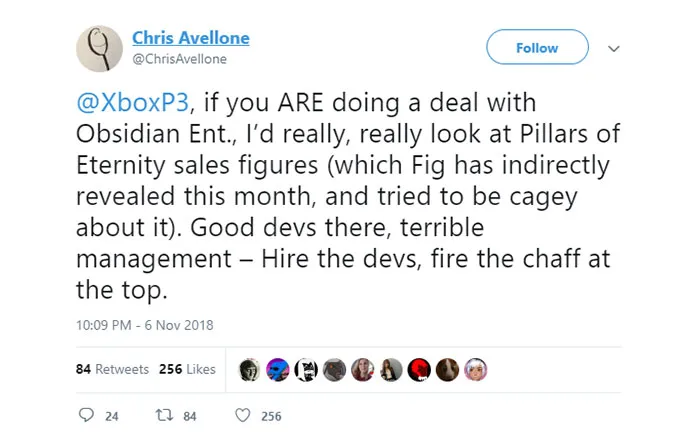Click the @ChrisAvellone handle
This screenshot has height=446, width=700.
point(179,59)
